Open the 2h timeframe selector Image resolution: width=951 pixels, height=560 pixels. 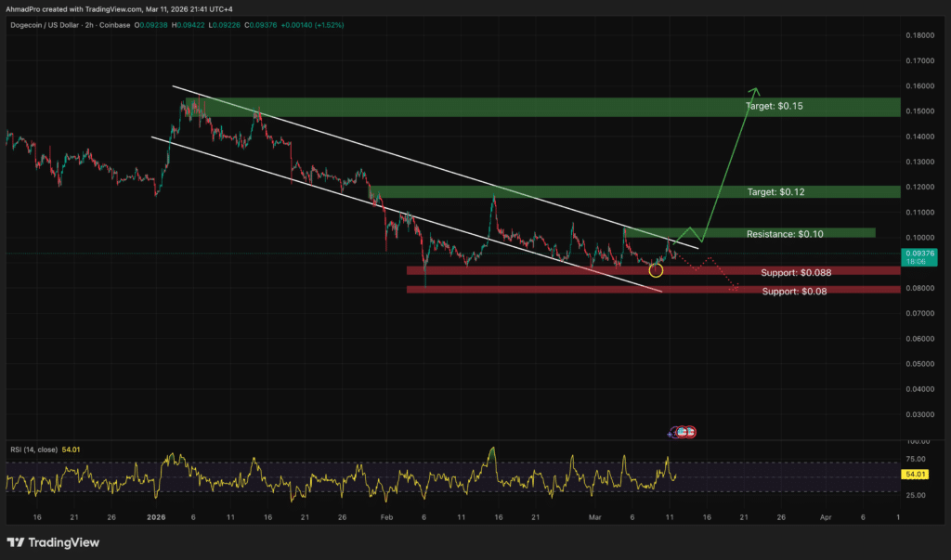coord(89,24)
